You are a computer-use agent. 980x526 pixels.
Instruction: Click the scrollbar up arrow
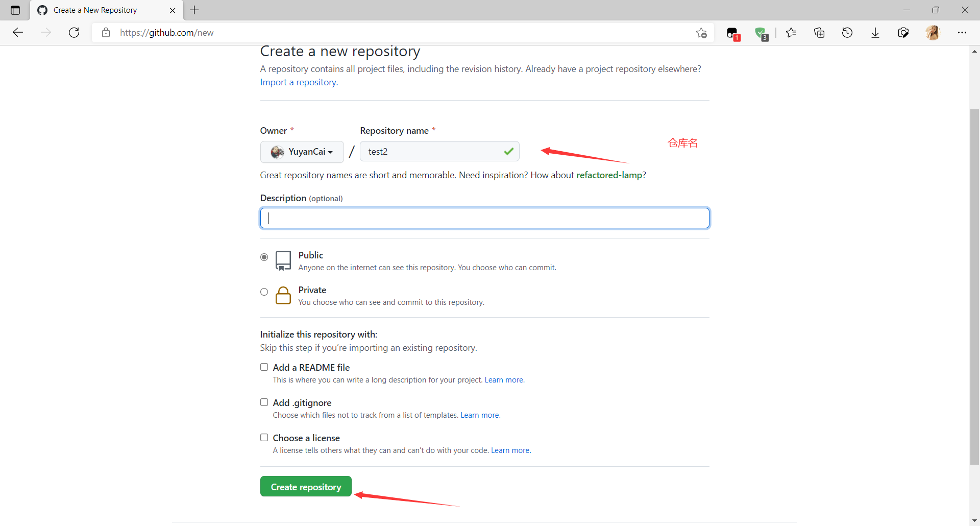(x=974, y=51)
